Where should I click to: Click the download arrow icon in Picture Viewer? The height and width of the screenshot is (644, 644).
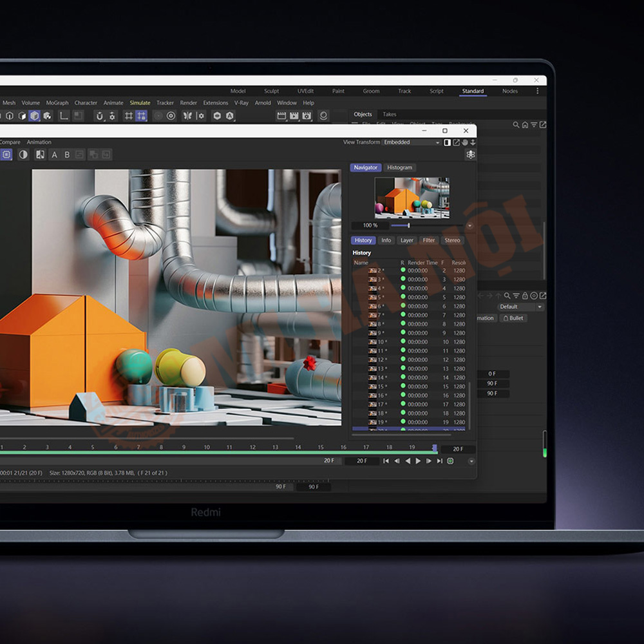click(473, 142)
